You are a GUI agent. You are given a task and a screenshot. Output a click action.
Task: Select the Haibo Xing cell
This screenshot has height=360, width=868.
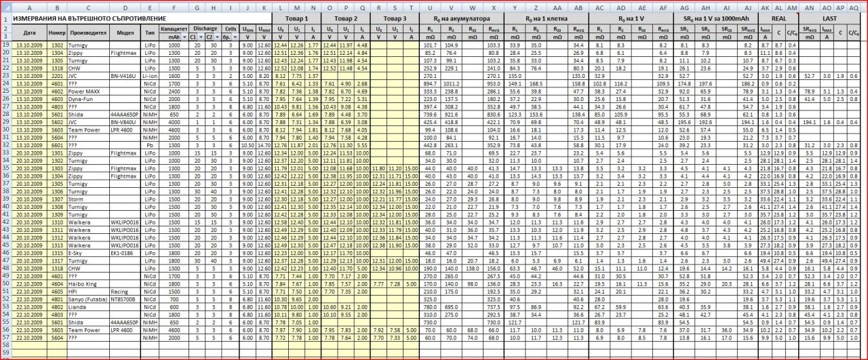pos(84,283)
